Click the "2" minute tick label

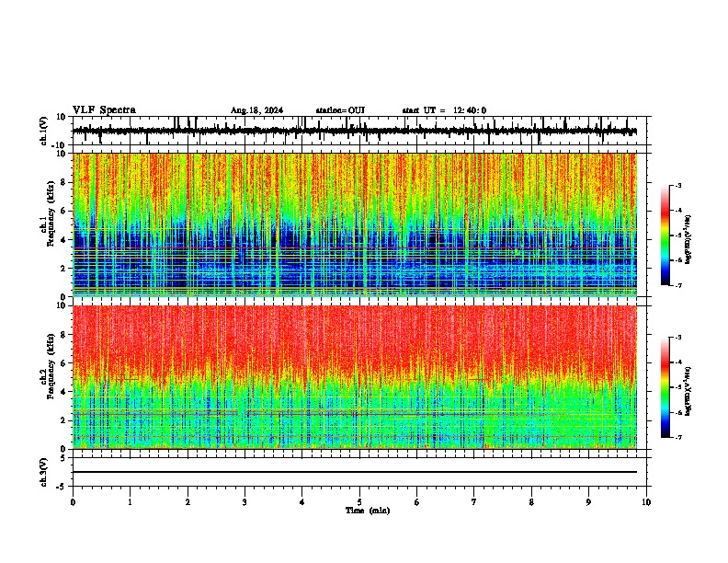click(188, 502)
